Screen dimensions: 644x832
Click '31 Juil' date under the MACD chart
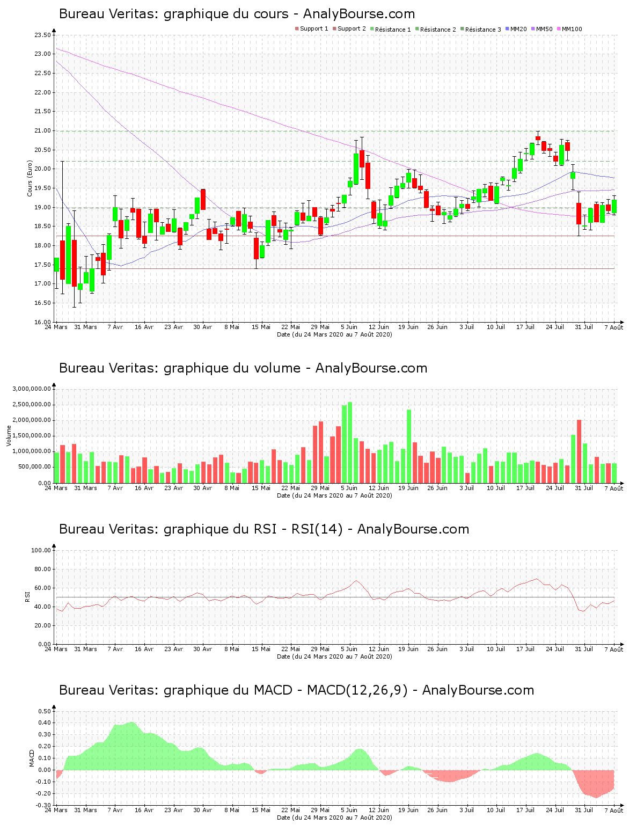pyautogui.click(x=584, y=810)
